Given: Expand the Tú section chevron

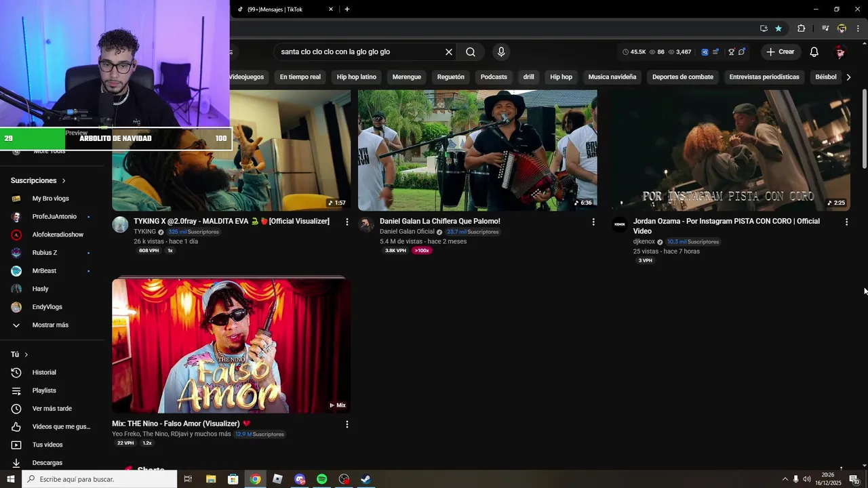Looking at the screenshot, I should (26, 354).
